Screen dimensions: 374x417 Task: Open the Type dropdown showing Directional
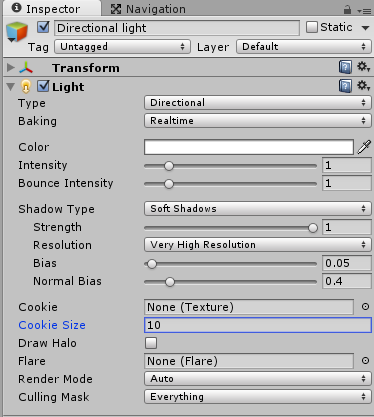pos(258,103)
